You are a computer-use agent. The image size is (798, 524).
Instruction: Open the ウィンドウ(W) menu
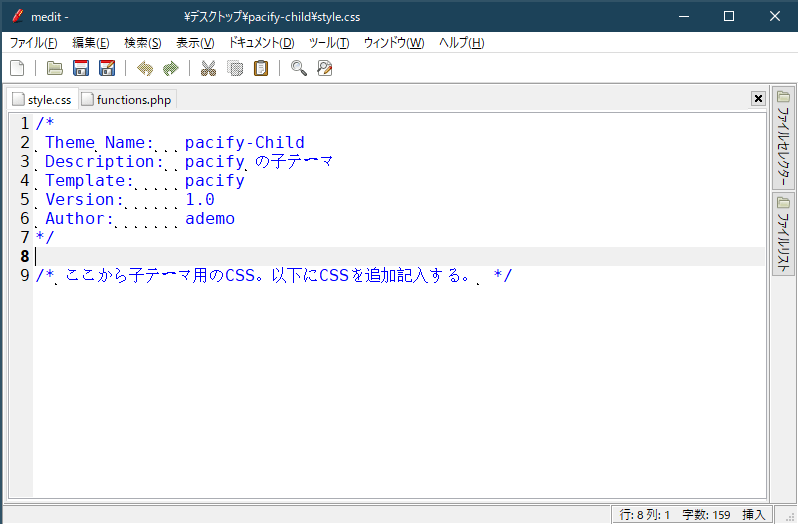pos(394,43)
